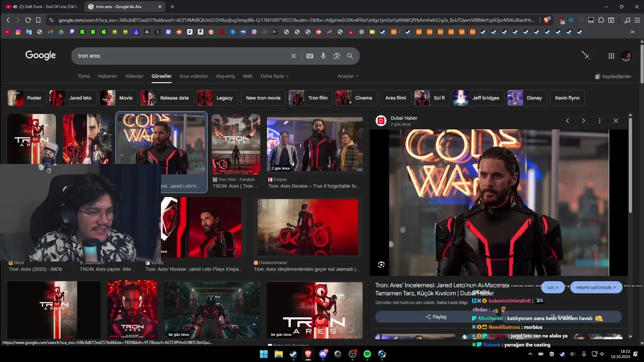Show hidden bookmarks with the » chevron
The height and width of the screenshot is (362, 644).
click(x=632, y=32)
